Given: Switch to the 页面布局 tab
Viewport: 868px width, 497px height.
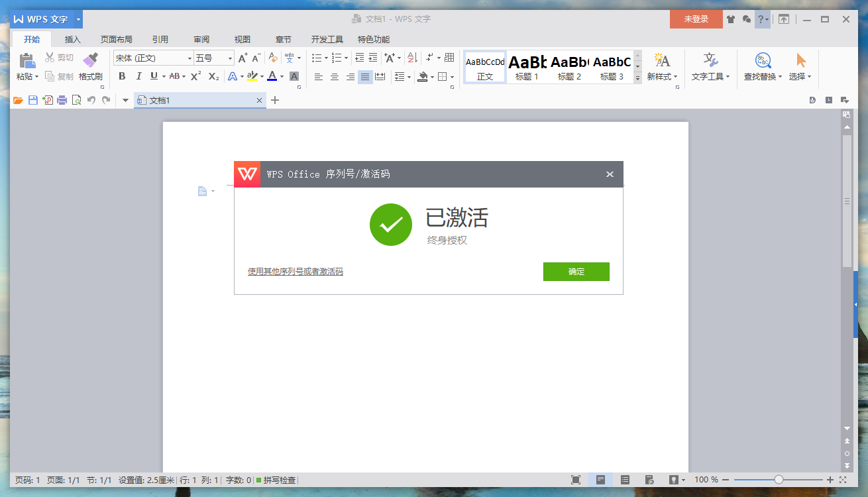Looking at the screenshot, I should (116, 39).
